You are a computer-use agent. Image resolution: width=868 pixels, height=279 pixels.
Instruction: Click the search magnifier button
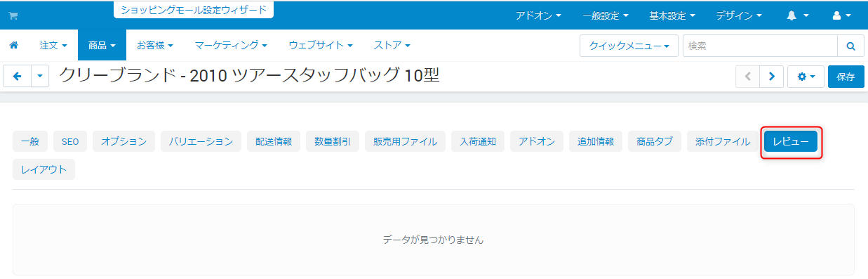click(x=851, y=46)
